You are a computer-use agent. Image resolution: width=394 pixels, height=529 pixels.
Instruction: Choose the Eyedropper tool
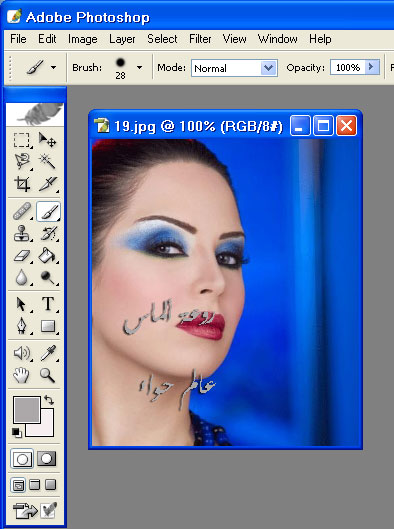tap(48, 353)
